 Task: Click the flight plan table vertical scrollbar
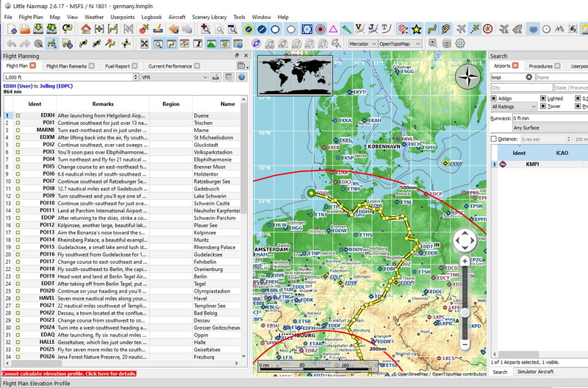244,228
